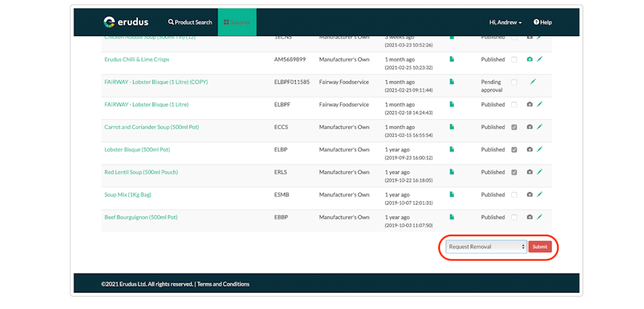
Task: Tick checkbox for Erudus Chilli & Lime Crisps
Action: 514,59
